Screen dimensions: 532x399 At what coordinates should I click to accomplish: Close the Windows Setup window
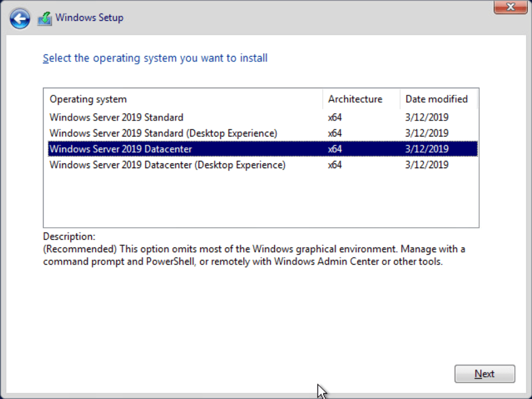click(510, 7)
